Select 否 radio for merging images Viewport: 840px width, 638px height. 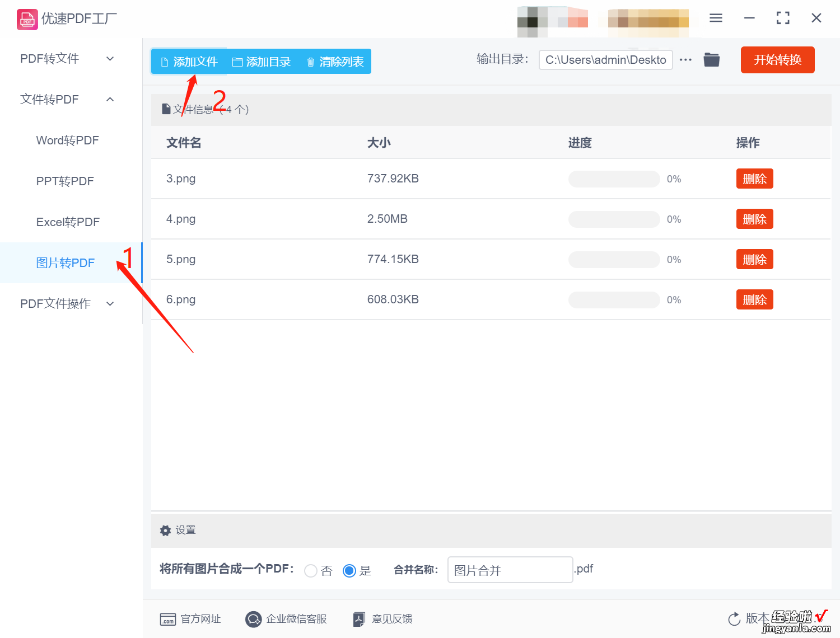click(x=311, y=571)
